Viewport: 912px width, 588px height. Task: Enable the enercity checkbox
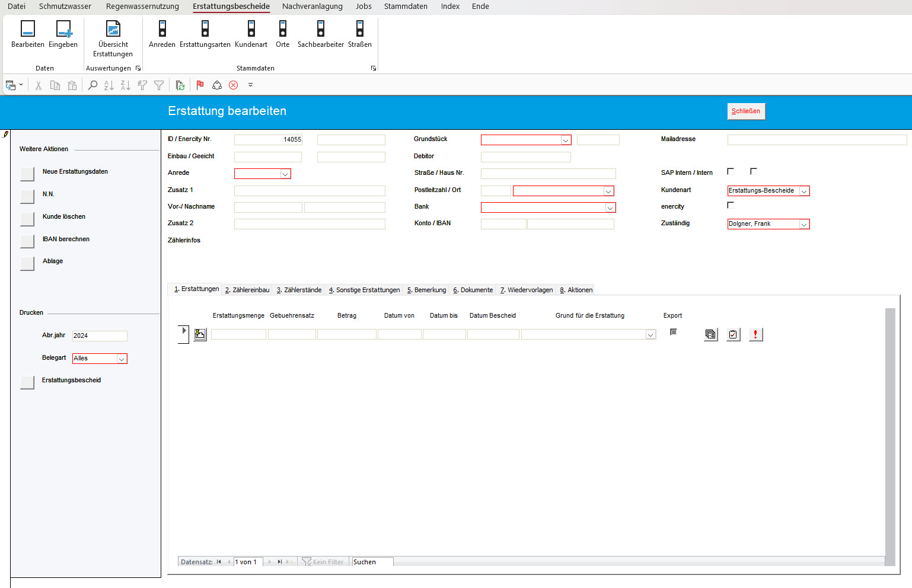point(731,205)
